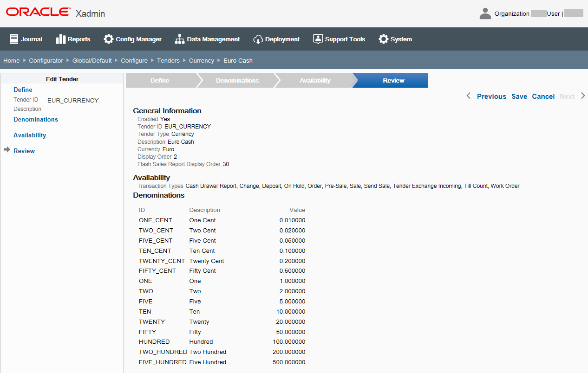Select Define in the Edit Tender sidebar
Viewport: 588px width, 373px height.
(23, 90)
